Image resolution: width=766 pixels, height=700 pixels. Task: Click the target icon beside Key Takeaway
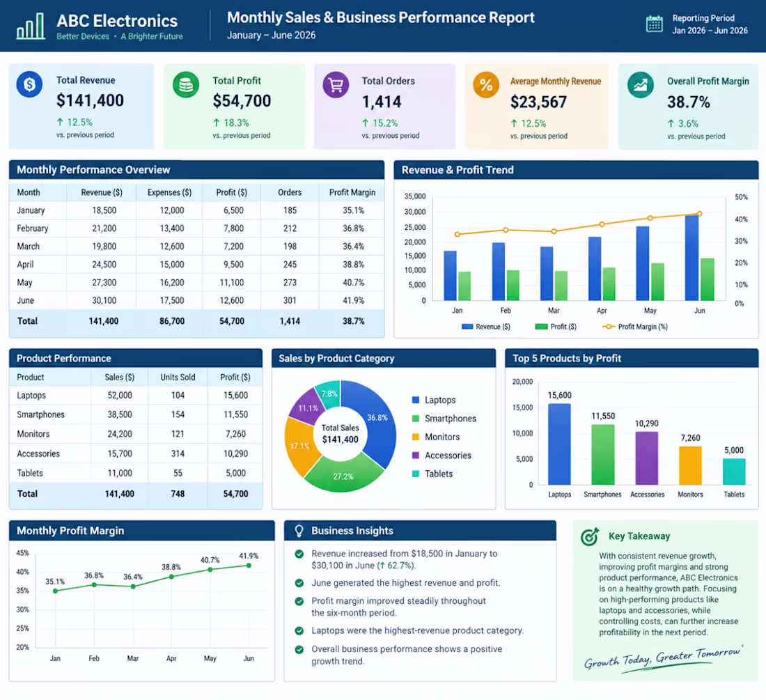590,536
